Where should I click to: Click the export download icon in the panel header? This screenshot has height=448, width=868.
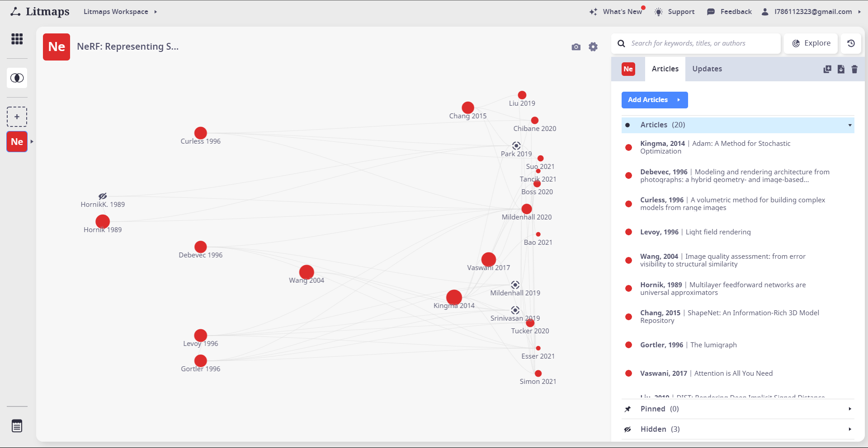point(841,69)
